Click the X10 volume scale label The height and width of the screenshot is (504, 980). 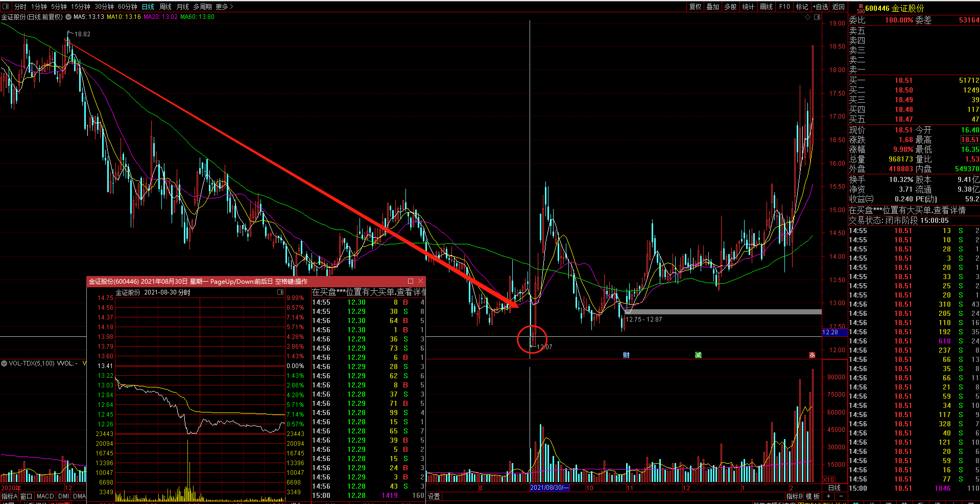pyautogui.click(x=829, y=480)
